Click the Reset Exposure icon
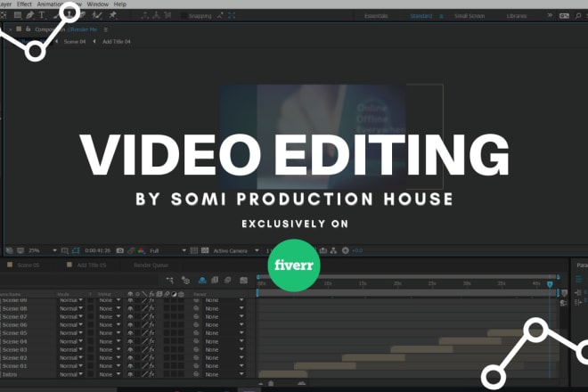 click(x=346, y=250)
